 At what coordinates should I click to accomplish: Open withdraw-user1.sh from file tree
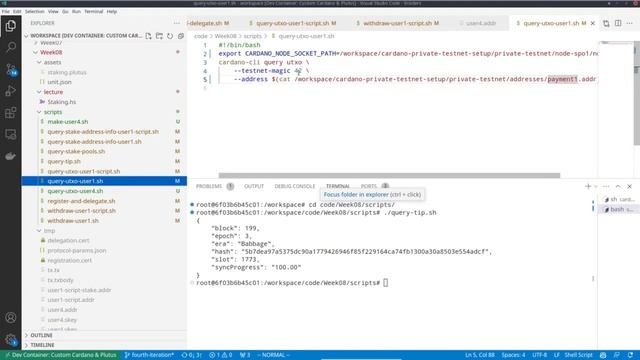(x=104, y=221)
